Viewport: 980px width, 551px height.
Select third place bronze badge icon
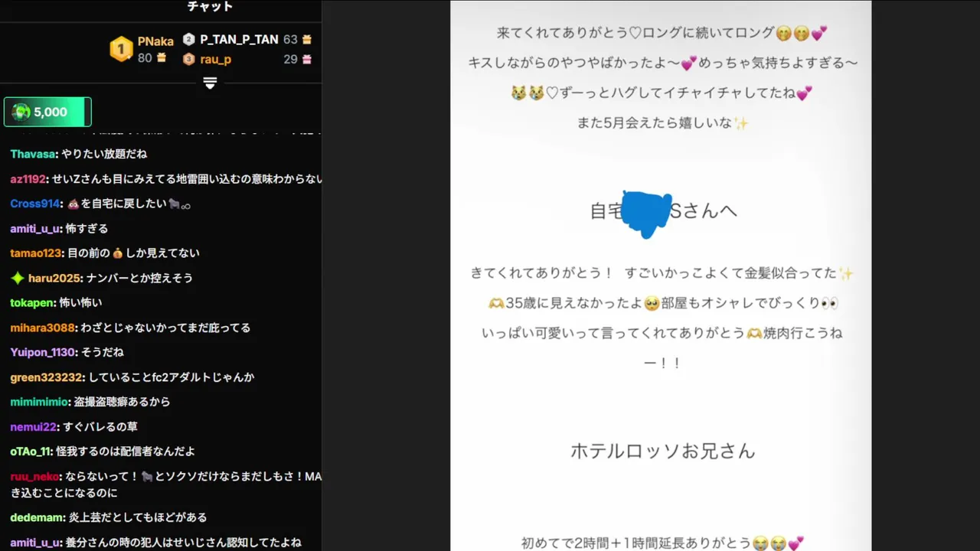(188, 59)
